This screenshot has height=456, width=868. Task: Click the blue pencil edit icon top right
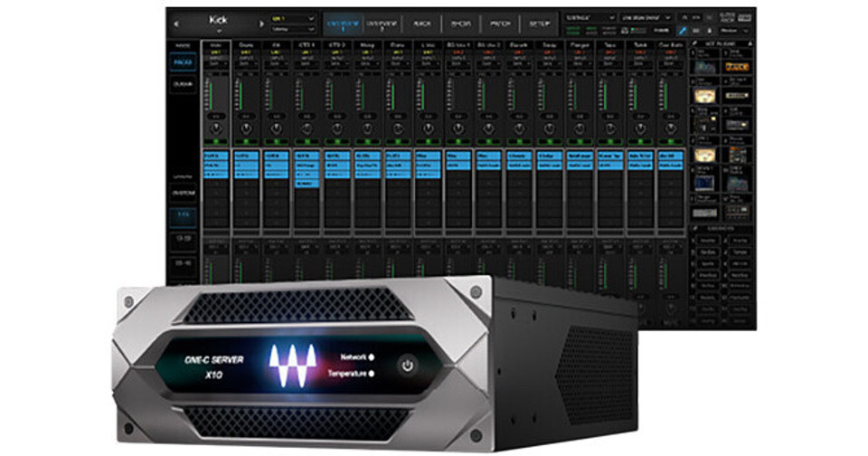click(682, 31)
